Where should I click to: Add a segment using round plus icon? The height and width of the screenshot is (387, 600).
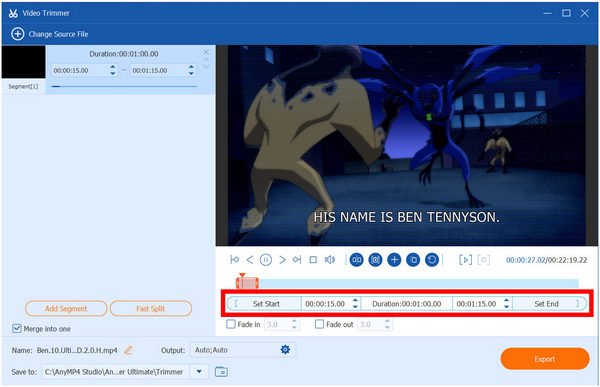pos(394,260)
